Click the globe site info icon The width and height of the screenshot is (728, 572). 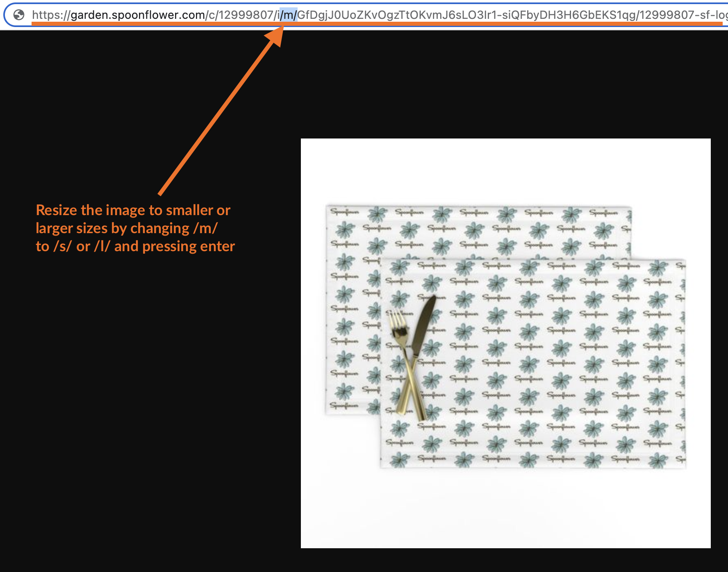(x=19, y=15)
